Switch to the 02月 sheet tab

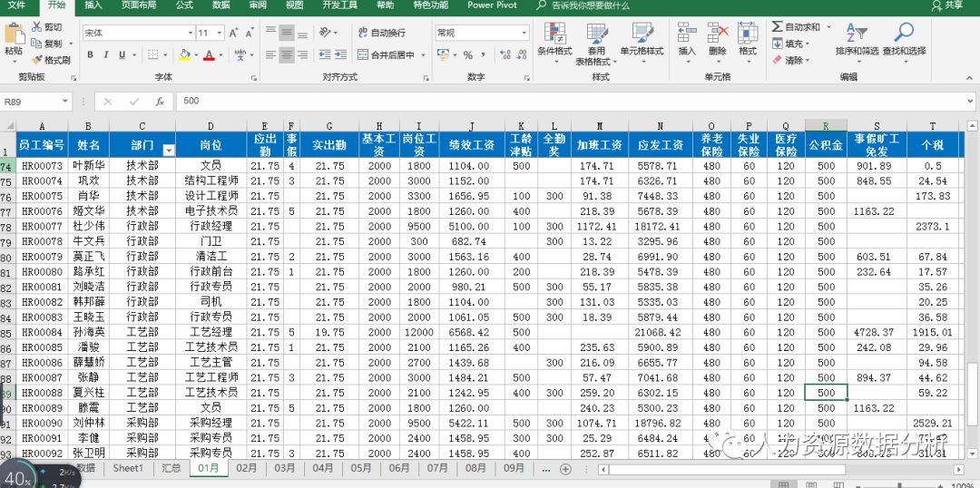[247, 468]
